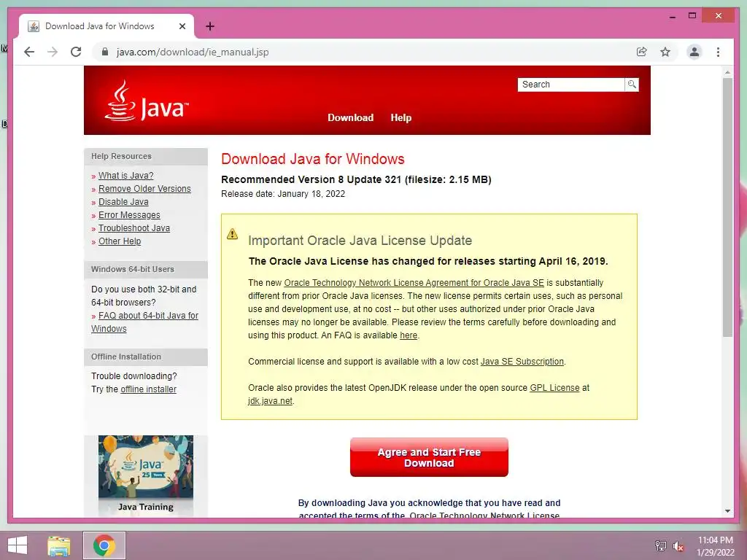The image size is (747, 560).
Task: Click the page vertical scrollbar thumb
Action: [x=727, y=207]
